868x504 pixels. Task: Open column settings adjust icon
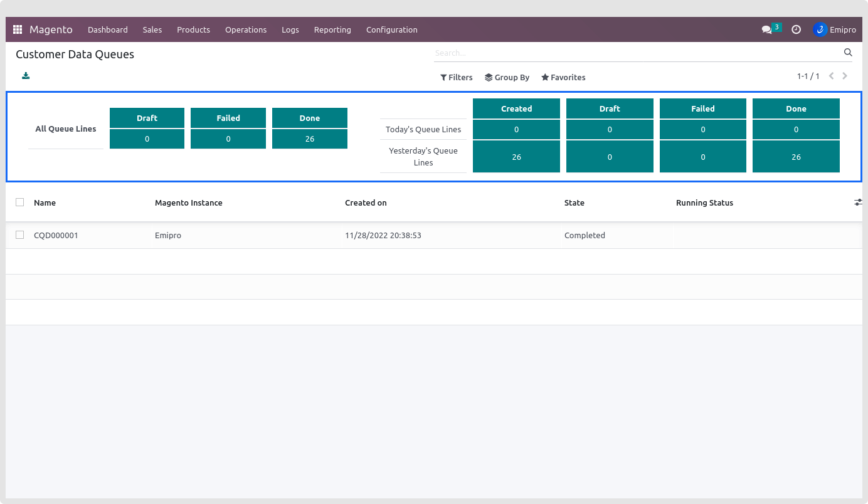pyautogui.click(x=857, y=202)
